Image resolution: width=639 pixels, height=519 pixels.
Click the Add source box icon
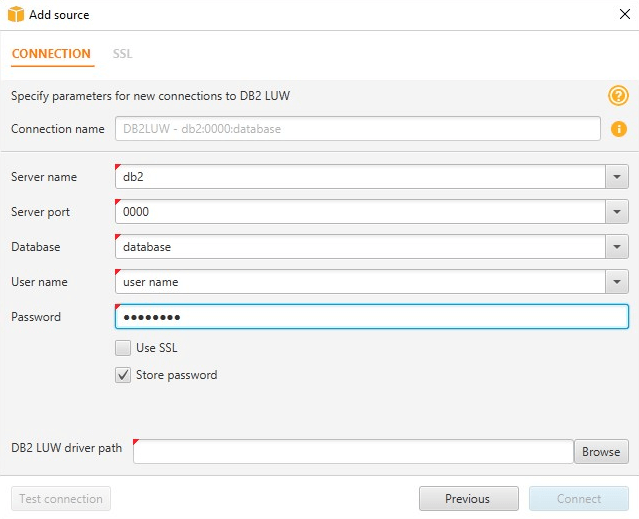[x=16, y=14]
